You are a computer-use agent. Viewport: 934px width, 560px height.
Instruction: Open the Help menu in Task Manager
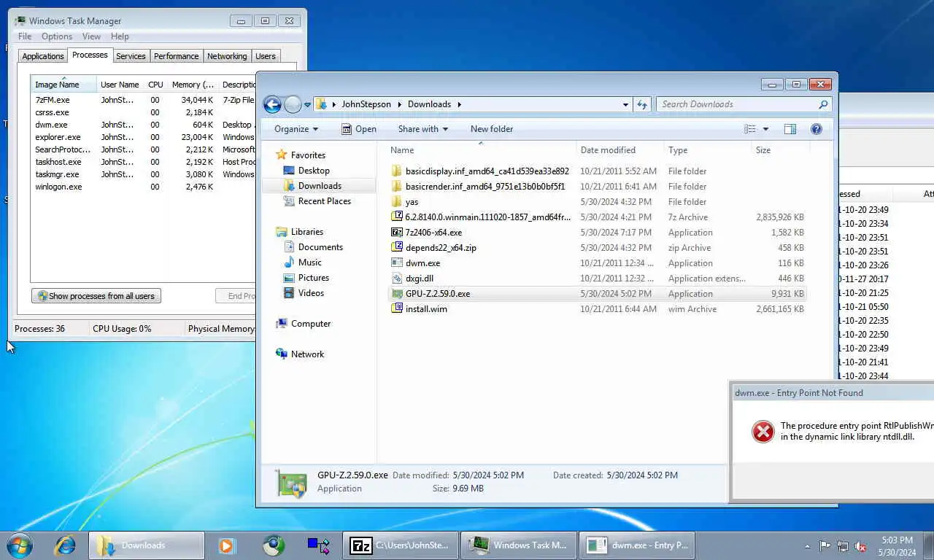coord(120,36)
